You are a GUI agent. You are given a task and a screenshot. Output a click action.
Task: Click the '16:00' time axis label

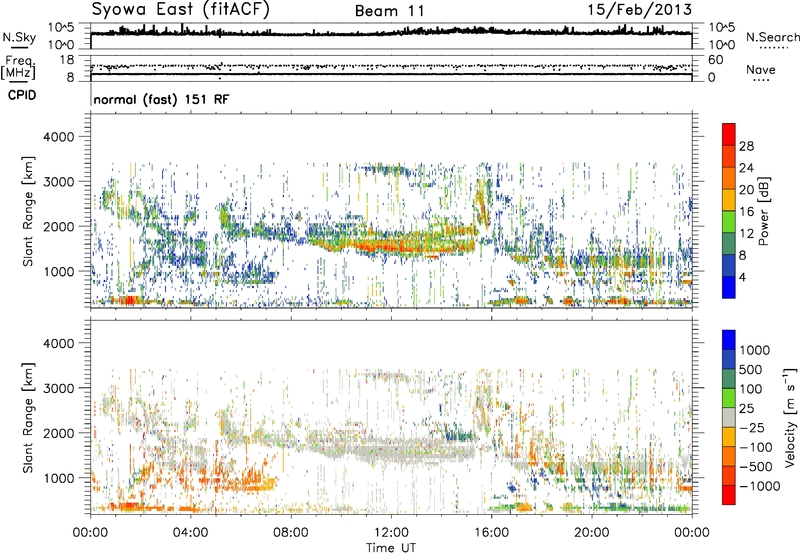point(491,533)
